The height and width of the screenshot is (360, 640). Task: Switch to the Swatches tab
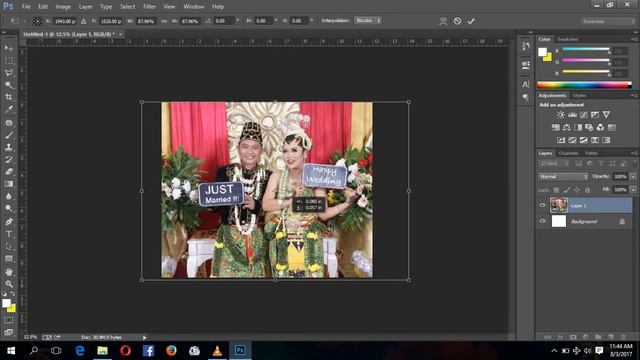568,39
